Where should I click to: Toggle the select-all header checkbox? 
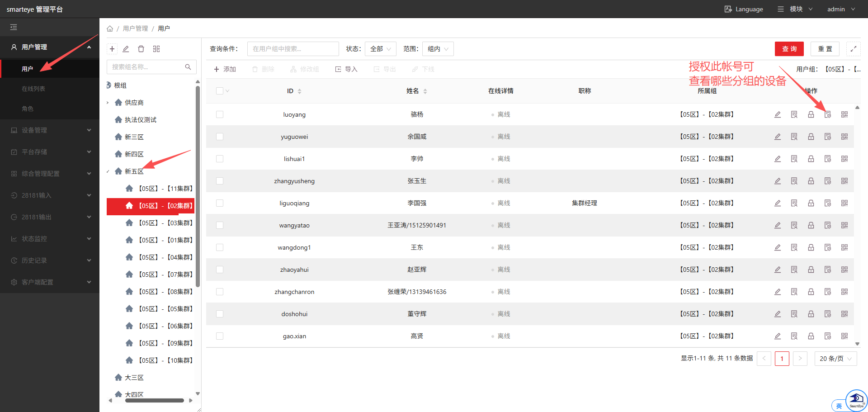(220, 91)
